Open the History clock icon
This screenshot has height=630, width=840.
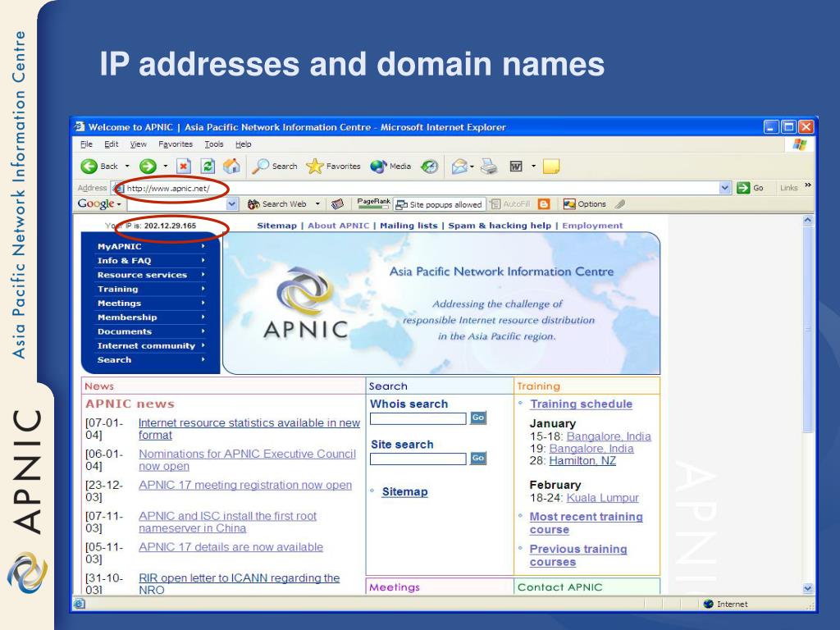point(429,167)
